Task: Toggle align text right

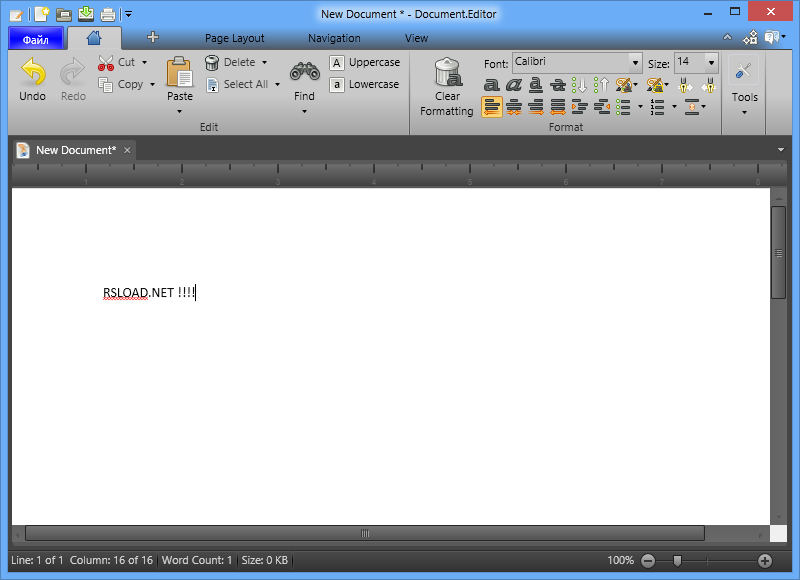Action: tap(536, 107)
